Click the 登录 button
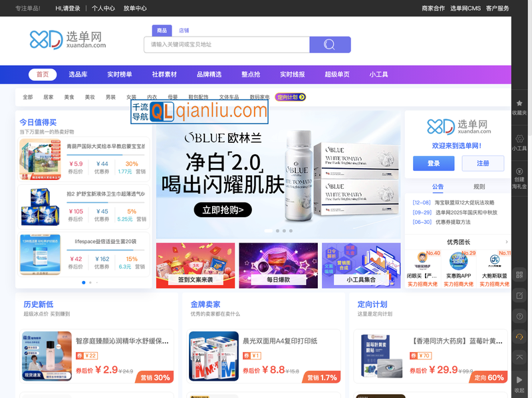This screenshot has height=398, width=532. pyautogui.click(x=434, y=163)
